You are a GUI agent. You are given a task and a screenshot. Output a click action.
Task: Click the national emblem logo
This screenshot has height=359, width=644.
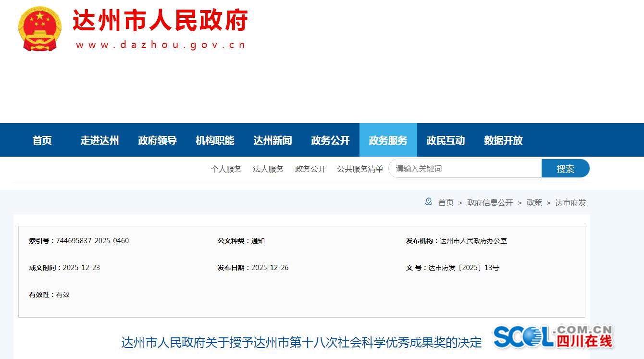[x=40, y=29]
